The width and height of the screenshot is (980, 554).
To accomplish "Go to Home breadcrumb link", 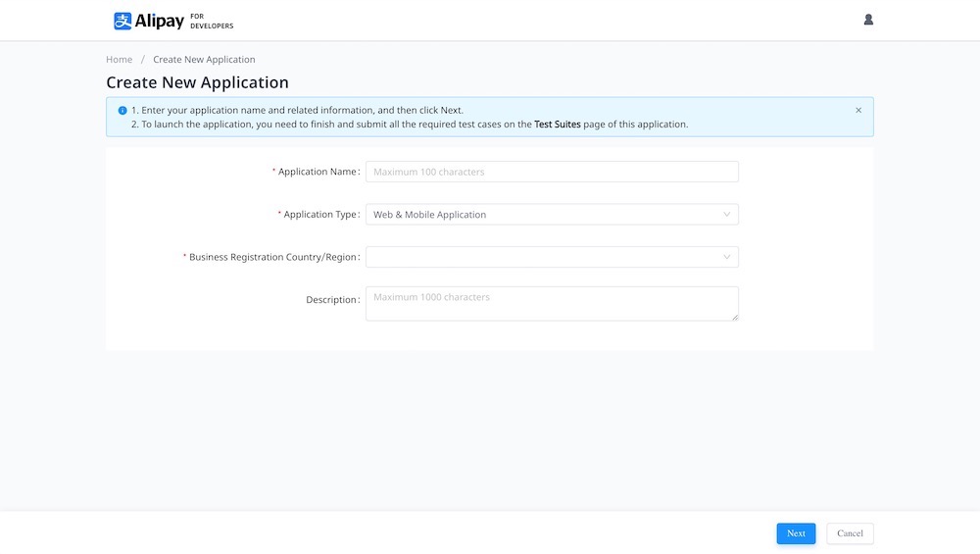I will [x=119, y=60].
